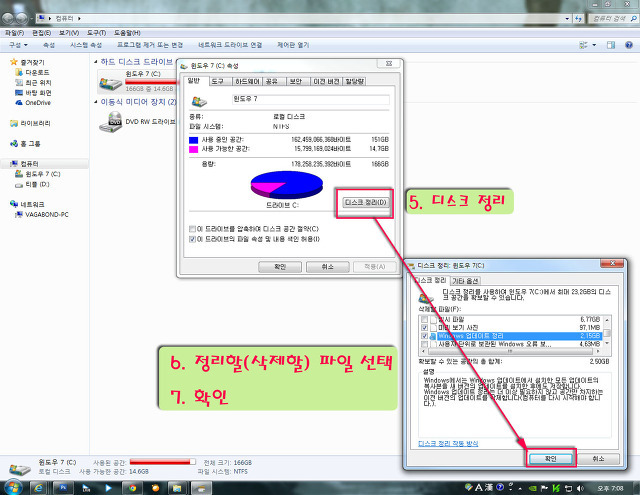Check the Windows 오류 보고 files checkbox
Viewport: 640px width, 495px height.
(x=424, y=344)
